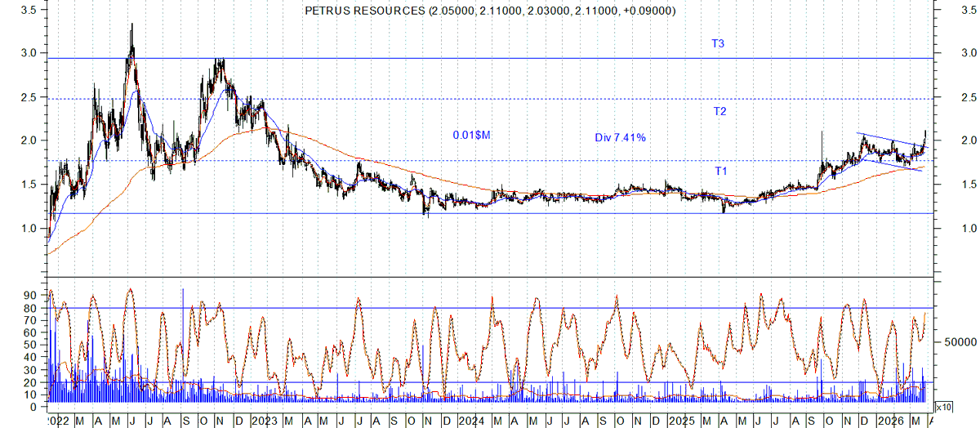Screen dimensions: 980x428
Task: Click the 2.5 price label on left axis
Action: click(x=27, y=97)
